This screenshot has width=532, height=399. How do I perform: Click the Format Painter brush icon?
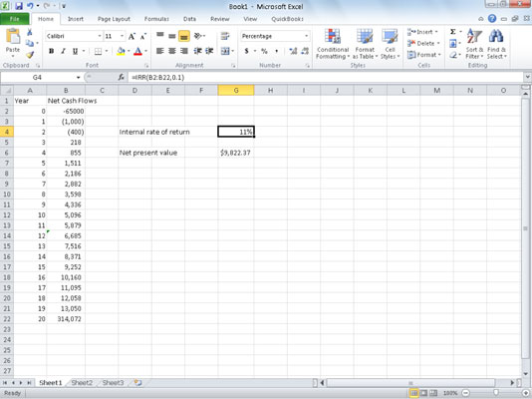tap(30, 54)
